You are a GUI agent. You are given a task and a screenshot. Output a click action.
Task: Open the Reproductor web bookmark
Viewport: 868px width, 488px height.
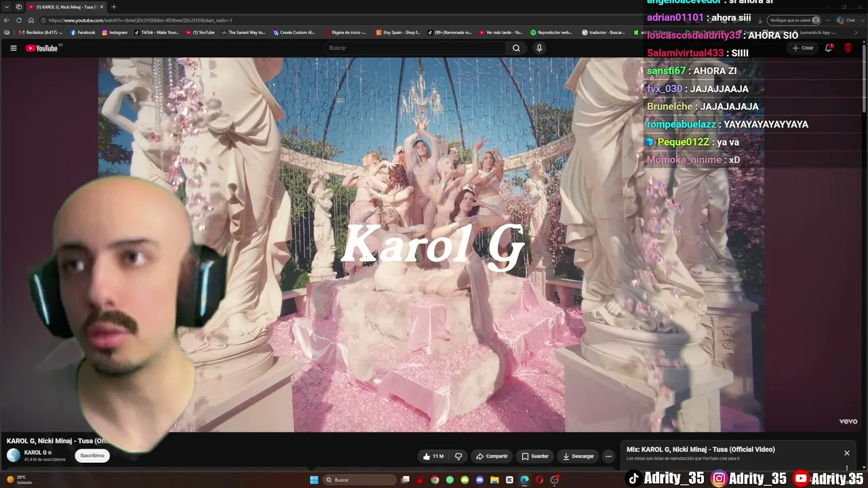coord(551,33)
